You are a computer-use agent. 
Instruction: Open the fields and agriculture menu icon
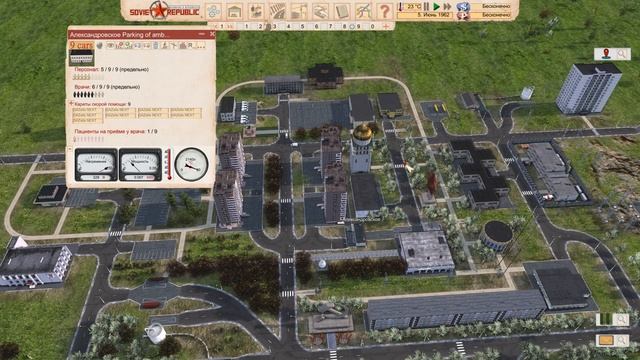(278, 11)
